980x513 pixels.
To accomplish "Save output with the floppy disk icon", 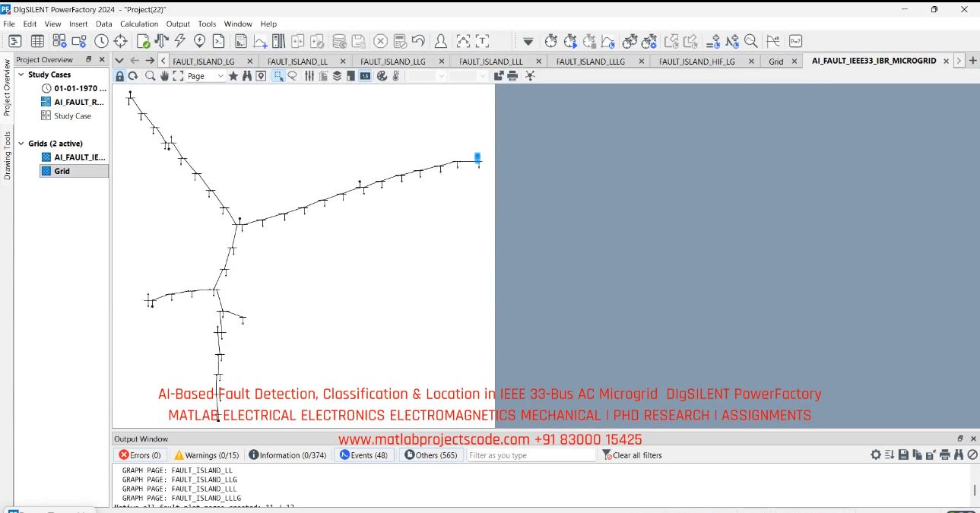I will [x=903, y=454].
